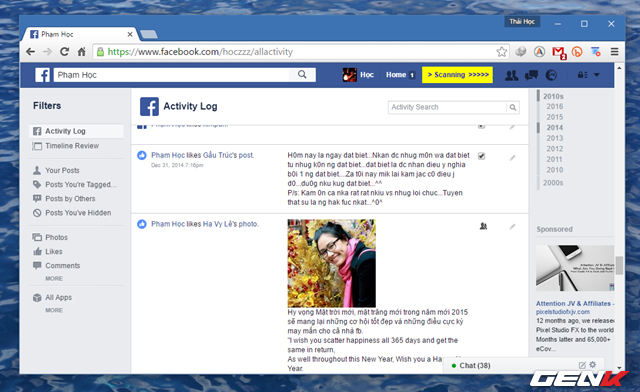Jump to year 2014 in timeline
Screen dimensions: 640x392
(555, 127)
